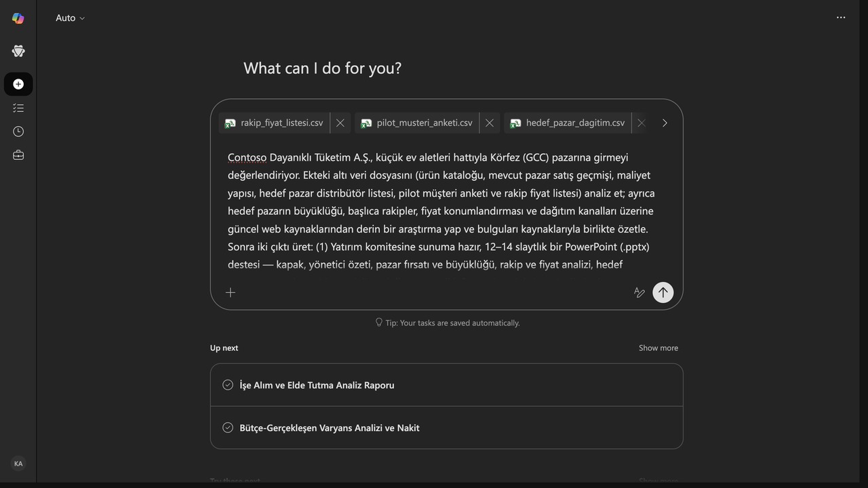Open the Copilot logo home icon
This screenshot has width=868, height=488.
click(x=18, y=18)
